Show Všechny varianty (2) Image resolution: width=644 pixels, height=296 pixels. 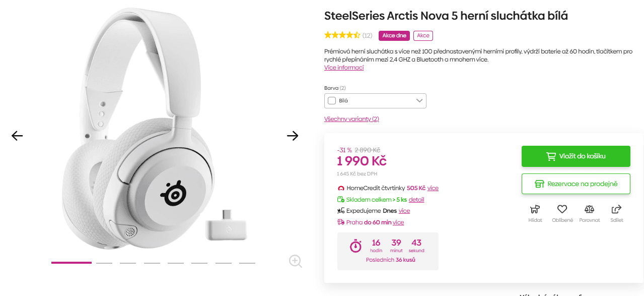tap(351, 119)
